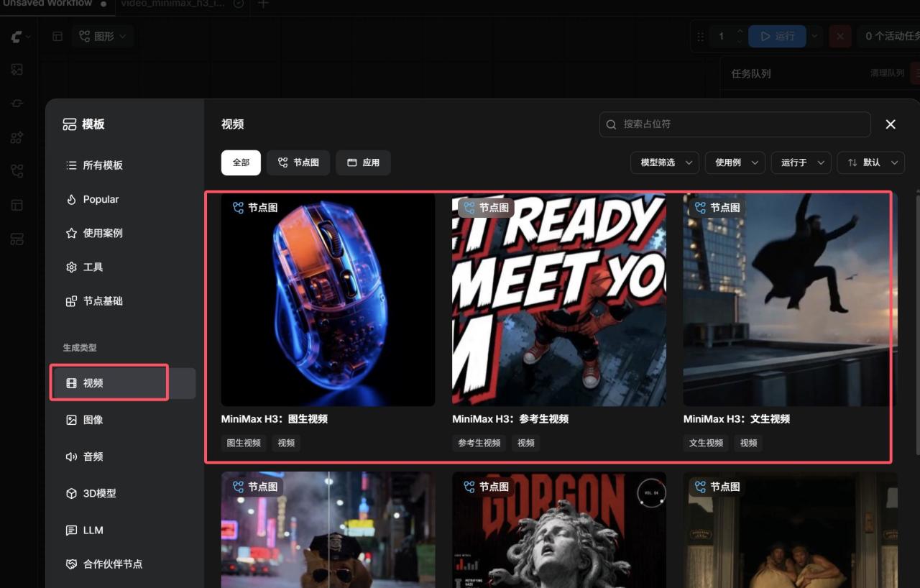Open the transparent mouse template thumbnail
The width and height of the screenshot is (920, 588).
point(328,300)
